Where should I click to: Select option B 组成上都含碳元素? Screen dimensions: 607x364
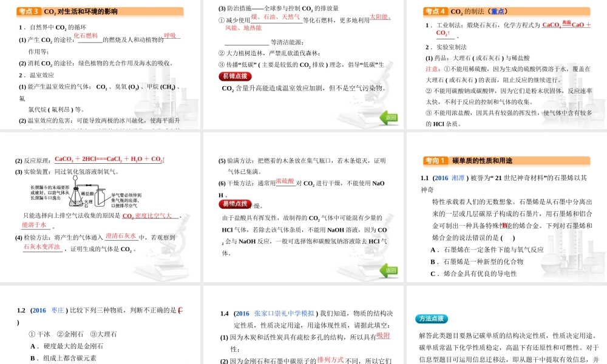tap(63, 358)
